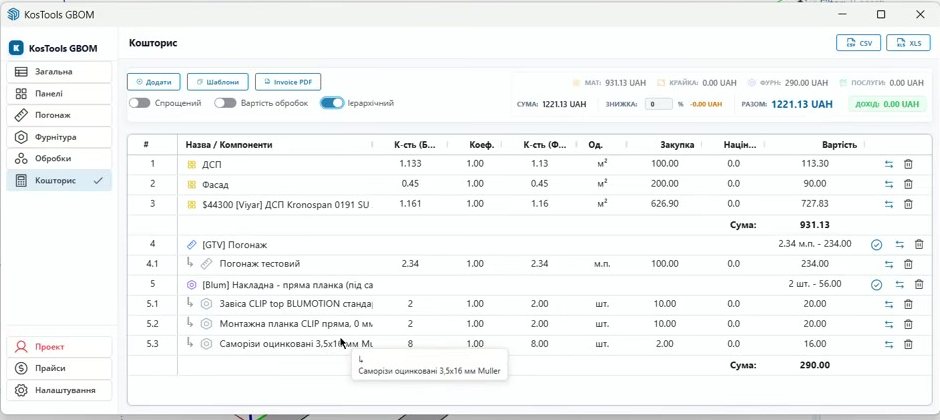Click the hardware icon beside [Blum] Накладна

tap(192, 285)
